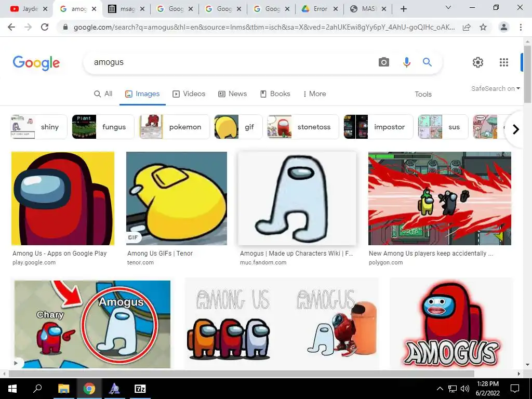This screenshot has width=532, height=399.
Task: Open a new browser tab
Action: click(403, 9)
